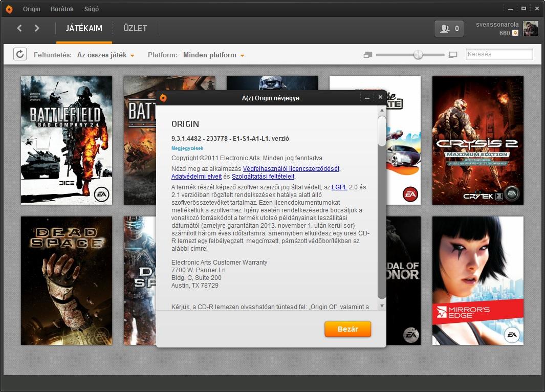Open the Súgó menu
This screenshot has width=545, height=392.
coord(92,9)
